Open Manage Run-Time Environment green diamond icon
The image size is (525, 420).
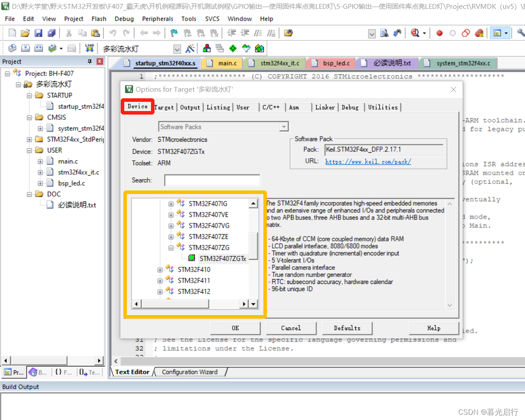click(233, 49)
